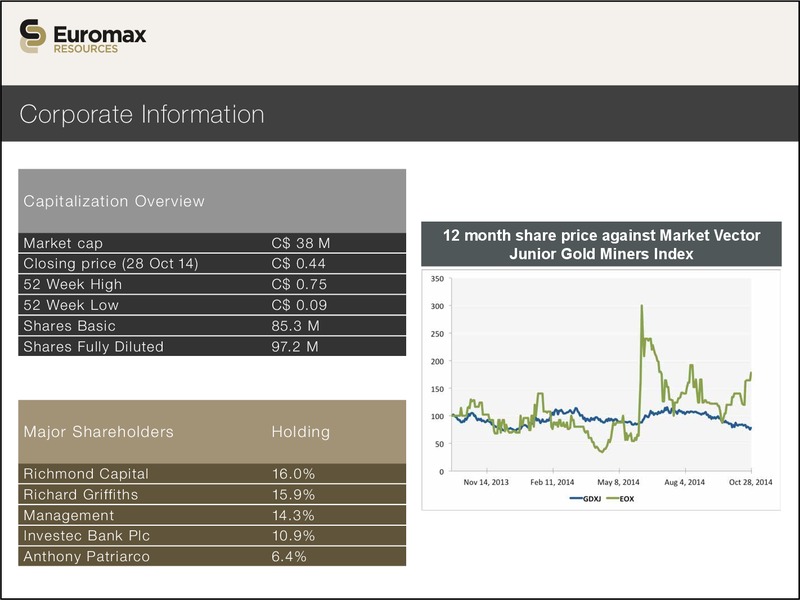
Task: Select the C$ 38 M value
Action: (x=301, y=243)
